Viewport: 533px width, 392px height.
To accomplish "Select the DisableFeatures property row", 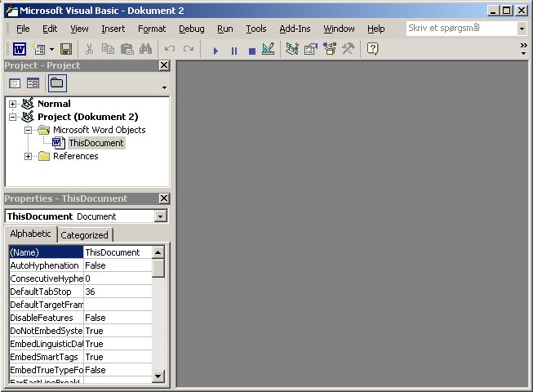I will point(81,318).
